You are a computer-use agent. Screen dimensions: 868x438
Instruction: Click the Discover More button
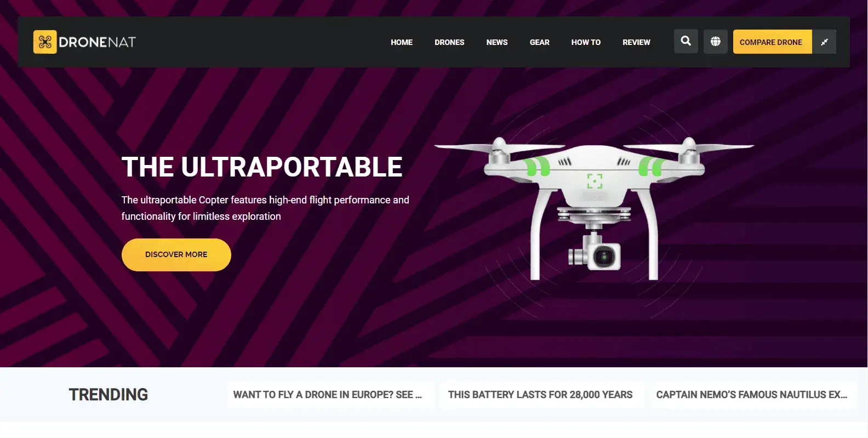tap(176, 255)
